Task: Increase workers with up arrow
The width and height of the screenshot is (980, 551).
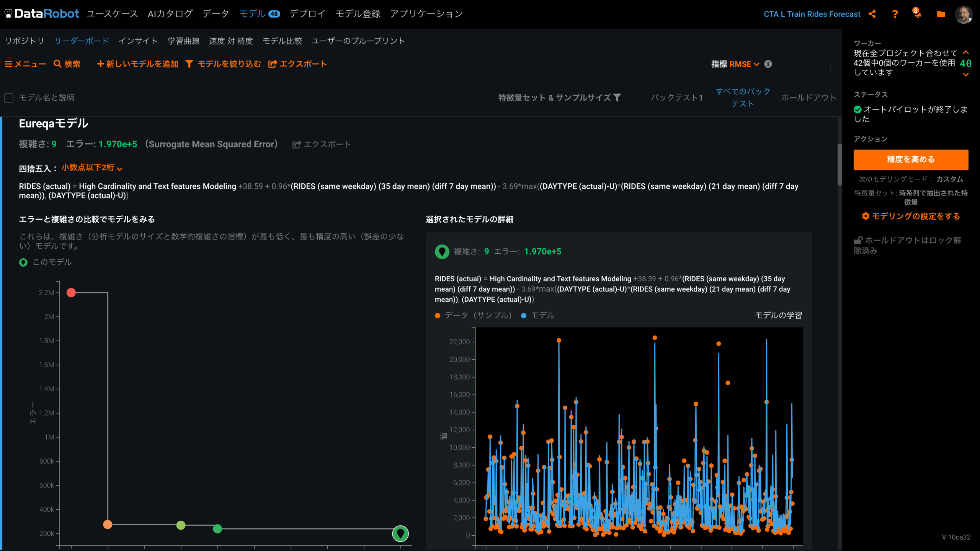Action: click(x=966, y=52)
